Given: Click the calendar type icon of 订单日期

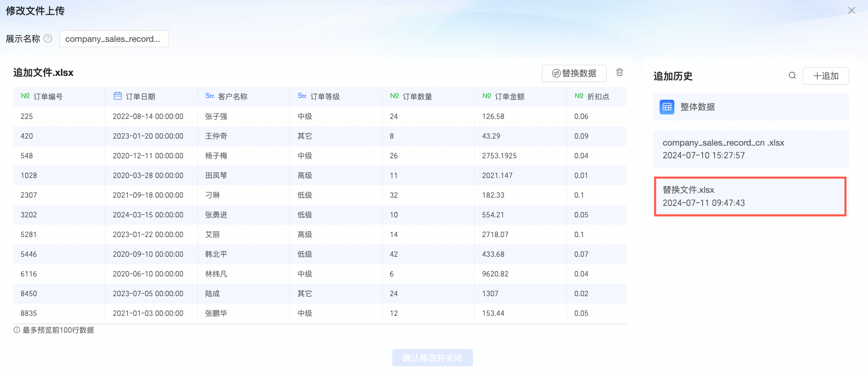Looking at the screenshot, I should click(118, 96).
